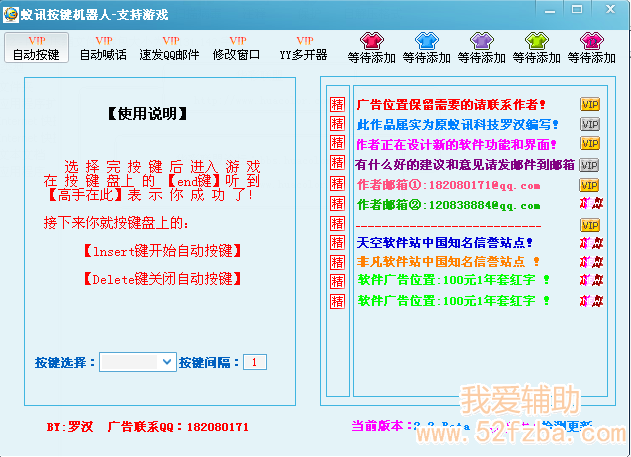Image resolution: width=631 pixels, height=457 pixels.
Task: Click 精 icon beside 此作品 row
Action: pos(337,124)
